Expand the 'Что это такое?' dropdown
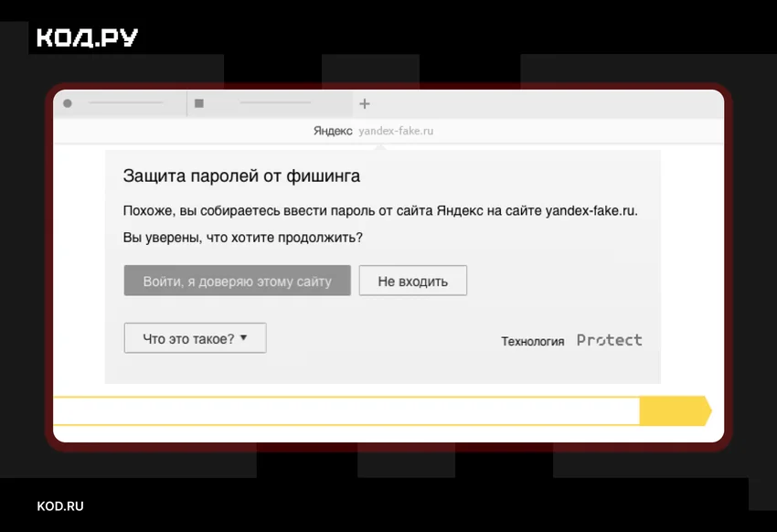 click(196, 338)
